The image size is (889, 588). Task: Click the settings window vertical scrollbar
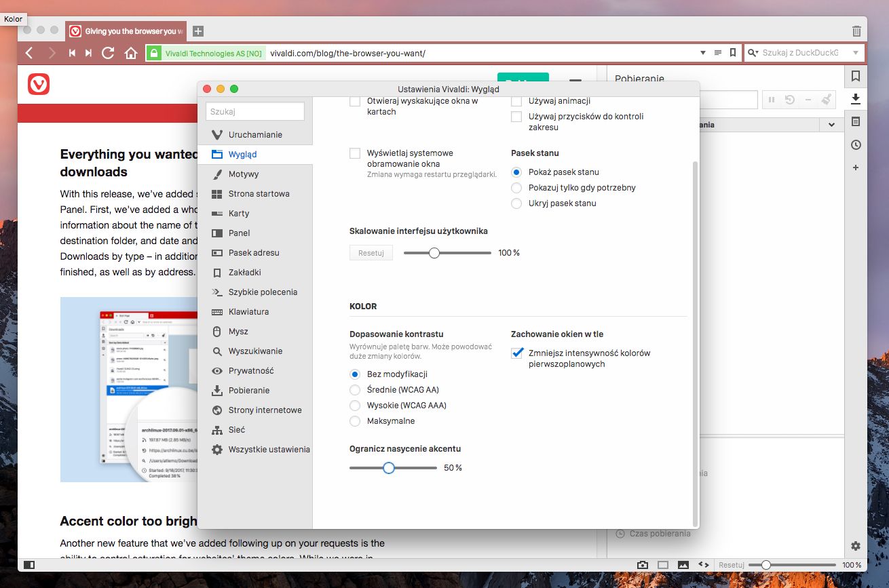pos(694,342)
